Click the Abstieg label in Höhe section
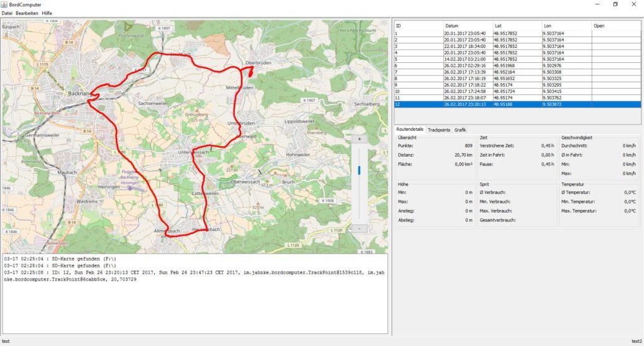This screenshot has height=346, width=644. click(406, 220)
